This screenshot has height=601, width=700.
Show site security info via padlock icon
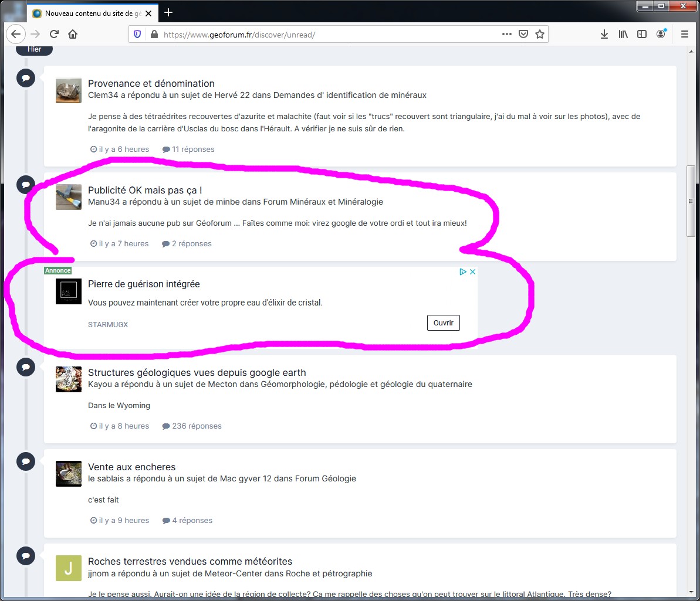point(154,35)
